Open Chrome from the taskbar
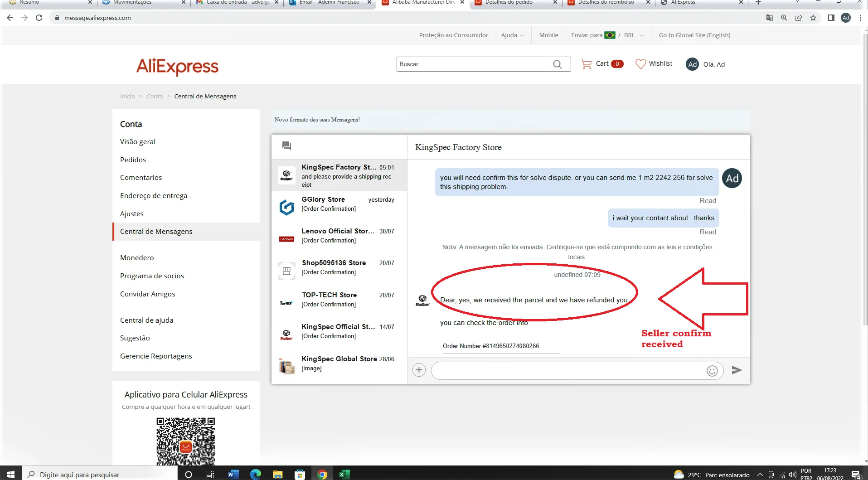 coord(322,475)
